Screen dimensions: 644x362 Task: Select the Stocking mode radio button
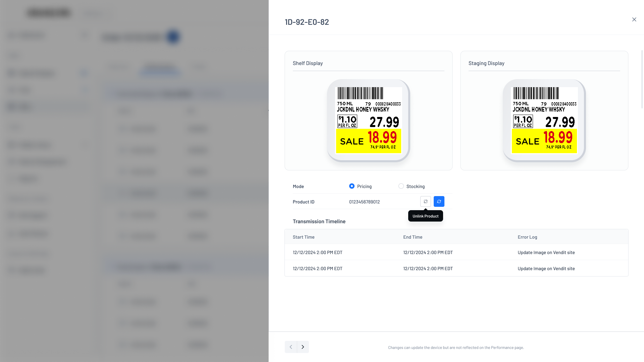click(x=401, y=186)
